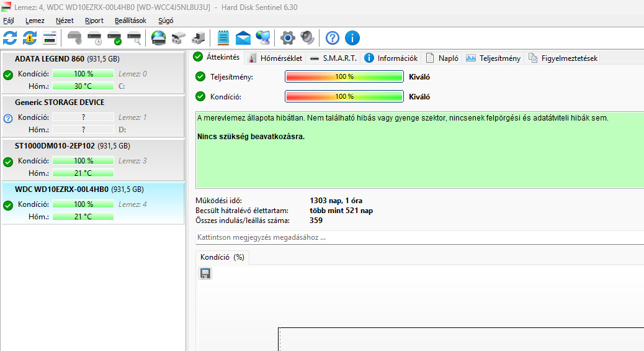Click the refresh icon with yellow warning sign
Viewport: 644px width, 351px height.
pos(30,38)
